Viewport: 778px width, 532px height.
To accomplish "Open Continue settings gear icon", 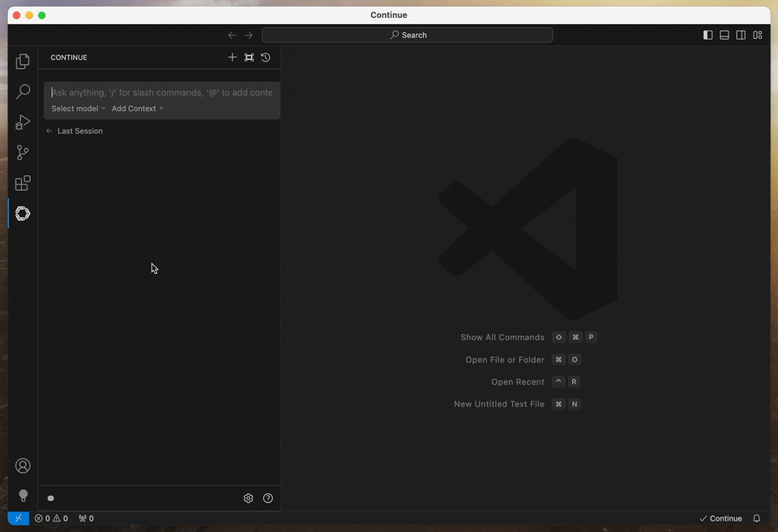I will [x=249, y=498].
